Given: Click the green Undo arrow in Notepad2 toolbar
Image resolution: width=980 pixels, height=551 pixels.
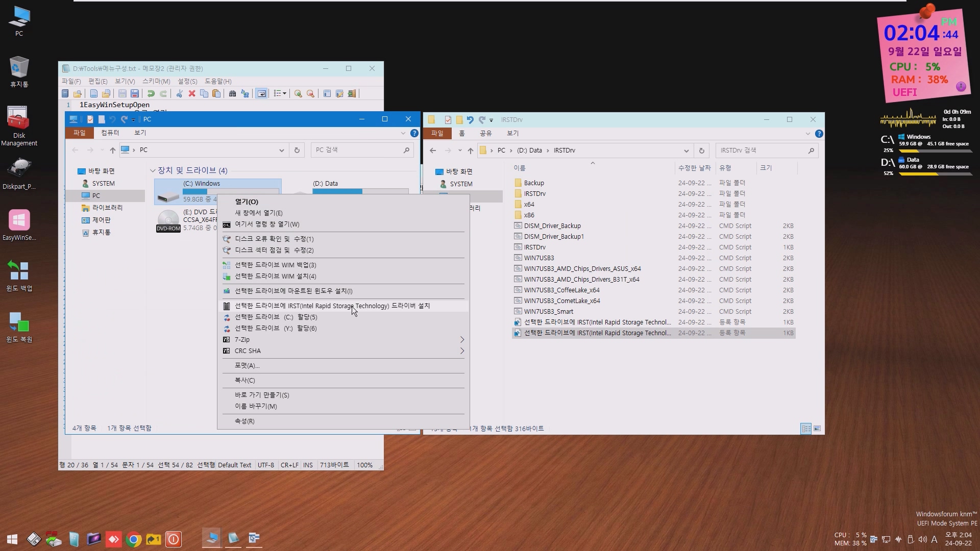Looking at the screenshot, I should click(151, 93).
